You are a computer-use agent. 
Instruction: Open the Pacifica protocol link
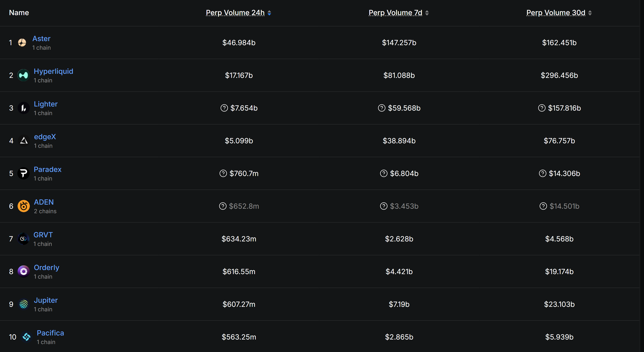pos(50,333)
